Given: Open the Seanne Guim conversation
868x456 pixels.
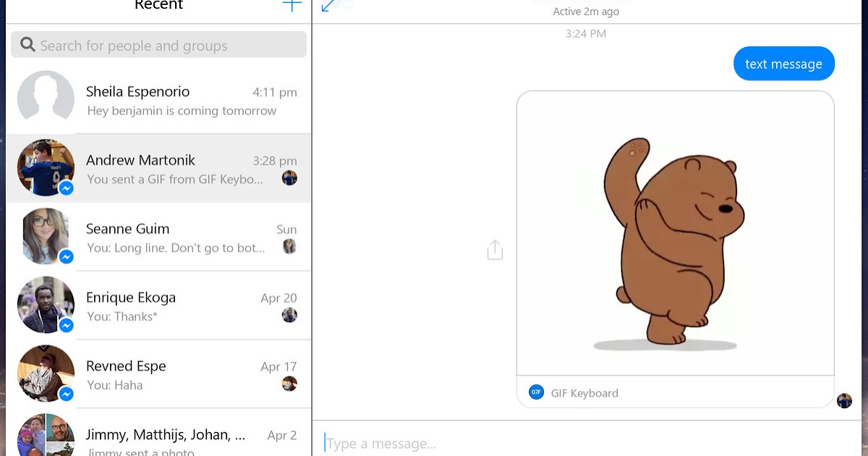Looking at the screenshot, I should [158, 237].
